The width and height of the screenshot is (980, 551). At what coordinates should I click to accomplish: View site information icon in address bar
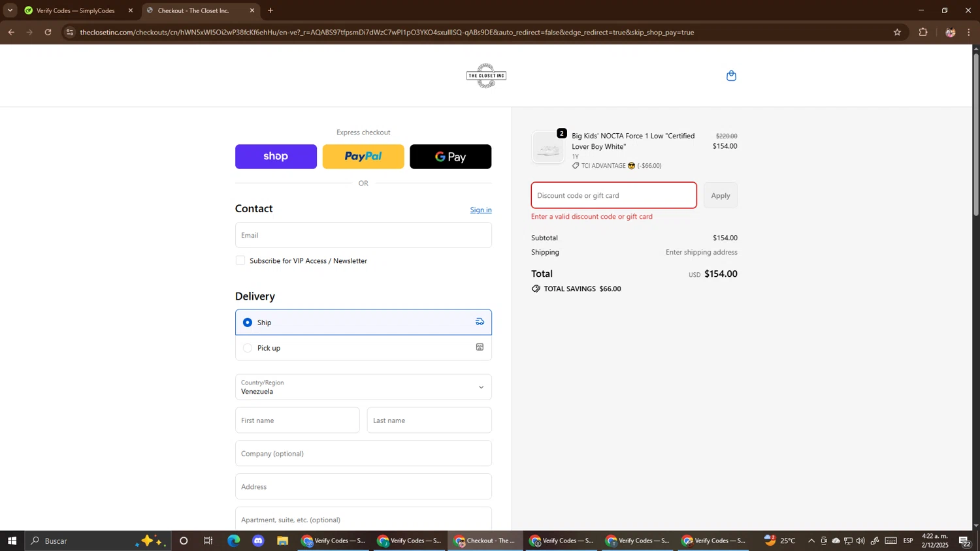pos(71,32)
